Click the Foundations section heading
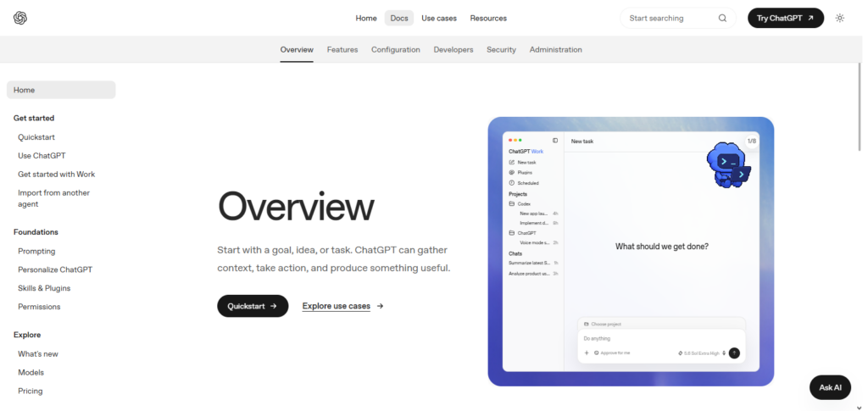The height and width of the screenshot is (411, 868). [x=36, y=232]
